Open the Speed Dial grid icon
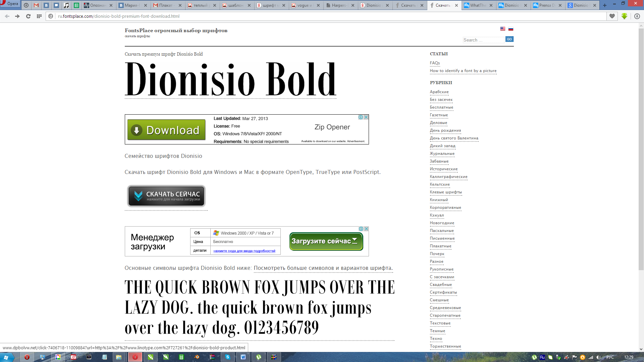The image size is (644, 362). pyautogui.click(x=39, y=16)
